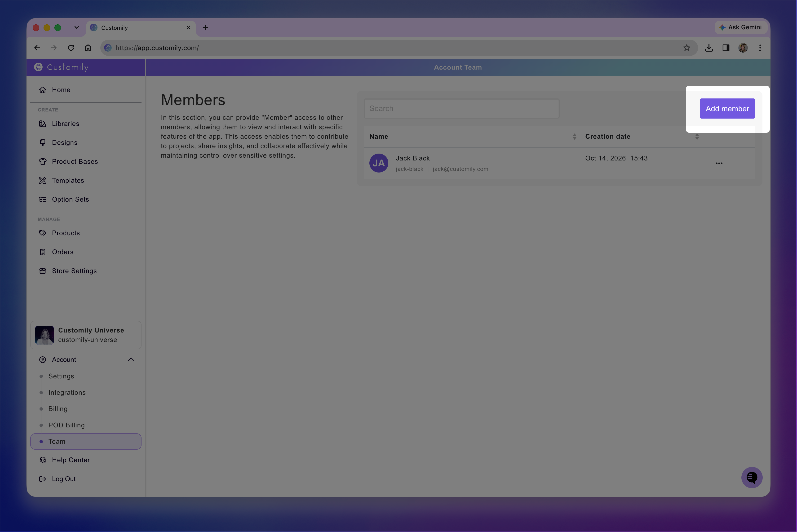
Task: Click the Option Sets icon
Action: click(42, 199)
